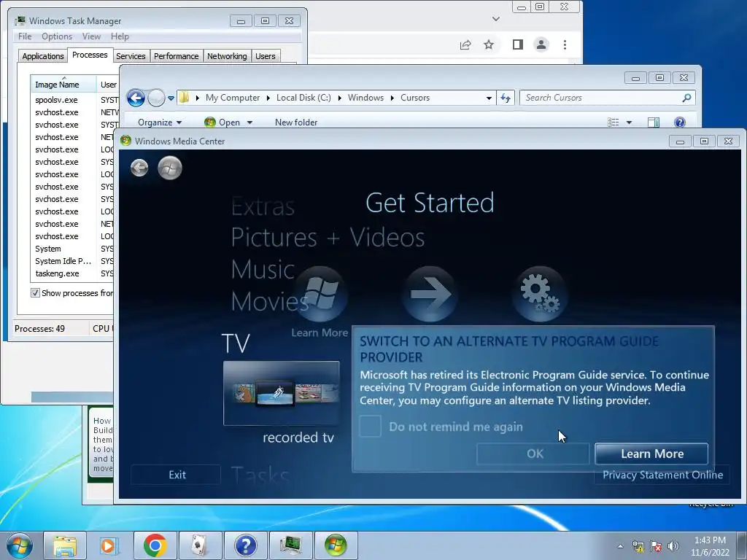Go back in Windows Media Center
Screen dimensions: 747x560
pos(139,168)
